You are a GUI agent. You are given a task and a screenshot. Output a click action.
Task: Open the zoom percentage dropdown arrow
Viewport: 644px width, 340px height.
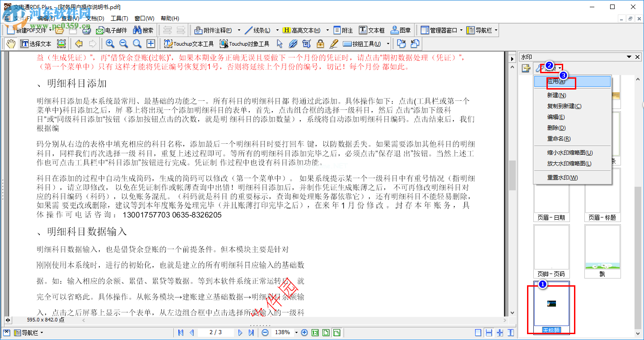[297, 333]
